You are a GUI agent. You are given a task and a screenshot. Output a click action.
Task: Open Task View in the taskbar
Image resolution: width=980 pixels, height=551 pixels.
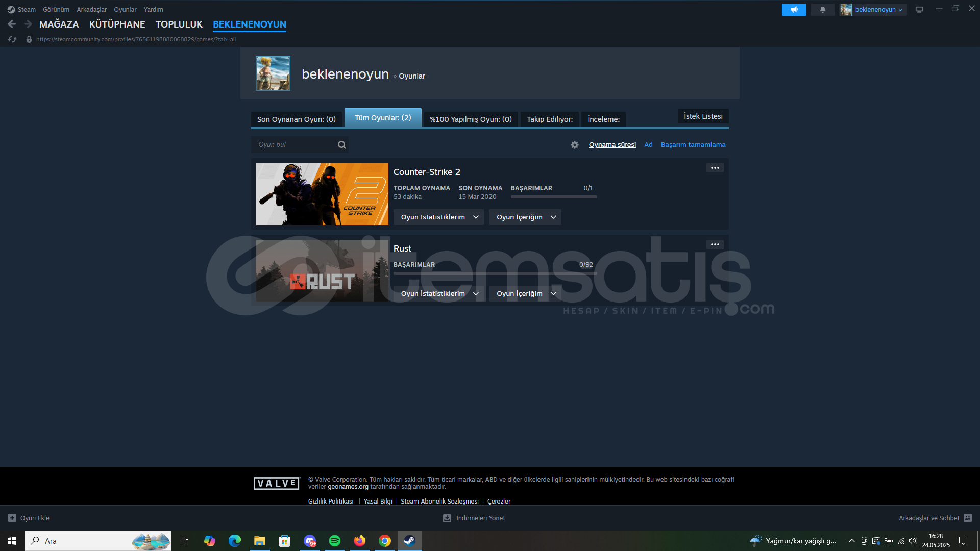coord(184,541)
